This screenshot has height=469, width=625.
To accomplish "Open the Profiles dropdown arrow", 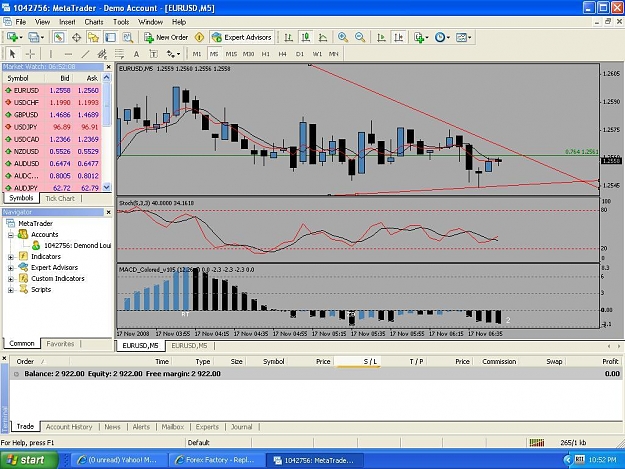I will (x=42, y=37).
